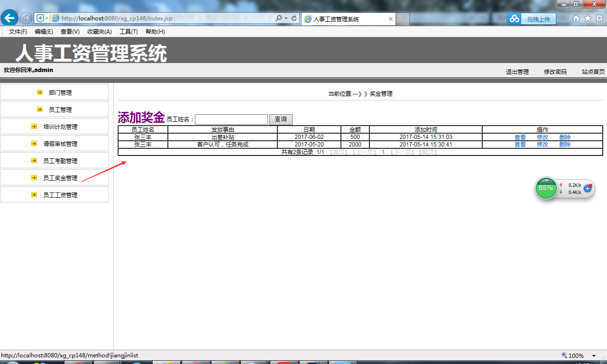607x364 pixels.
Task: Click 查看 for the 客户认可，任务完成 row
Action: click(x=520, y=145)
